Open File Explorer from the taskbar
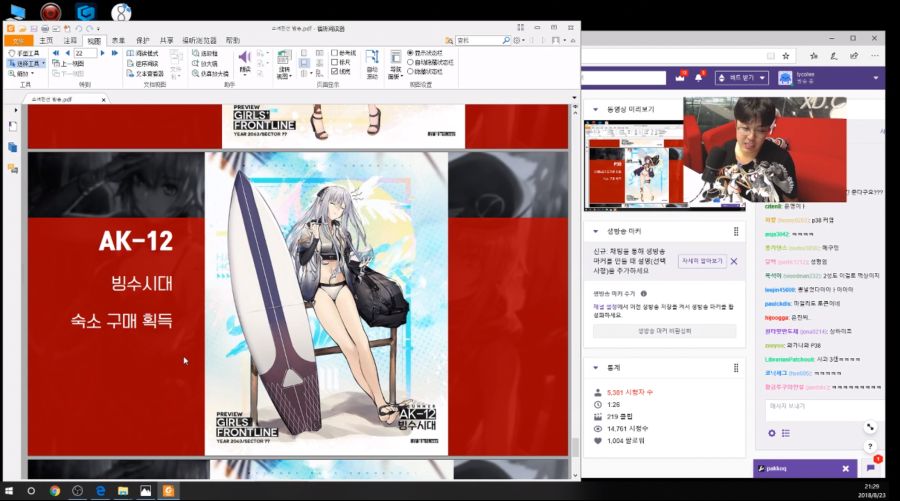 pos(123,491)
